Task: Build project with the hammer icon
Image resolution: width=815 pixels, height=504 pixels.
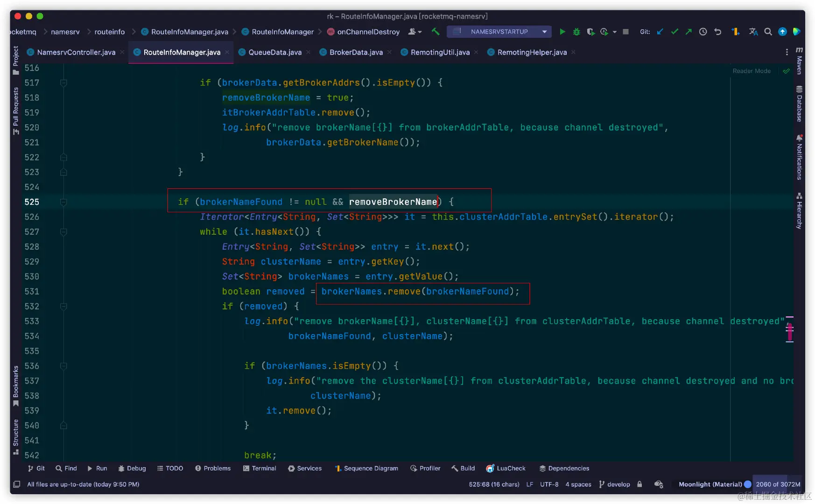Action: (x=436, y=32)
